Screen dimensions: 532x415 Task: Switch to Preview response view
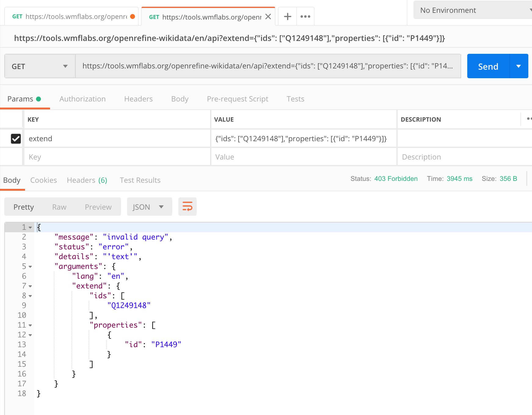tap(98, 207)
